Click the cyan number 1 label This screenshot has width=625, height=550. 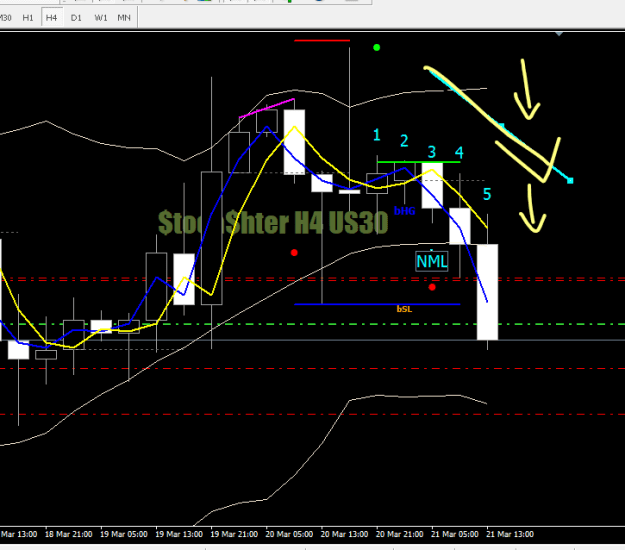click(377, 135)
